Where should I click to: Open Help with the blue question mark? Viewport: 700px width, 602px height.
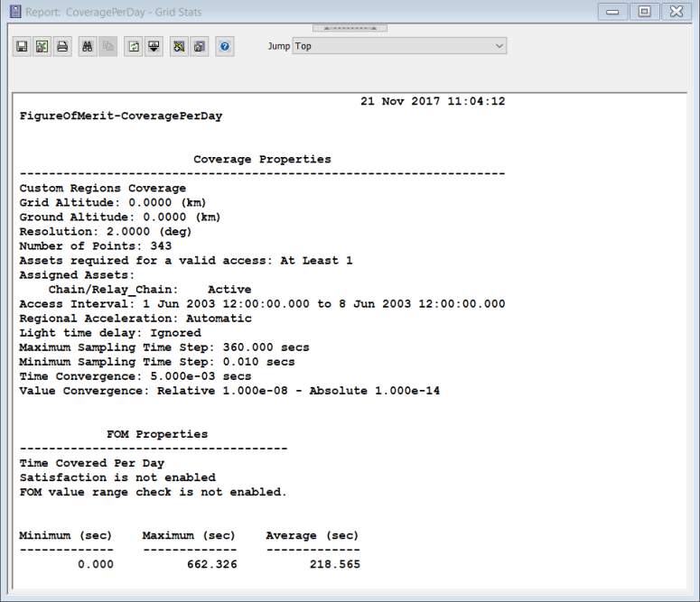tap(225, 46)
